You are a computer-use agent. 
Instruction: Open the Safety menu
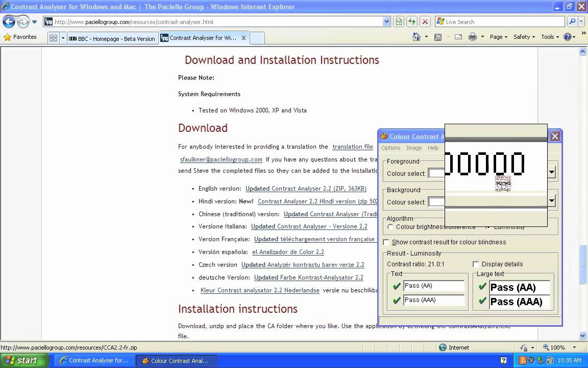524,37
